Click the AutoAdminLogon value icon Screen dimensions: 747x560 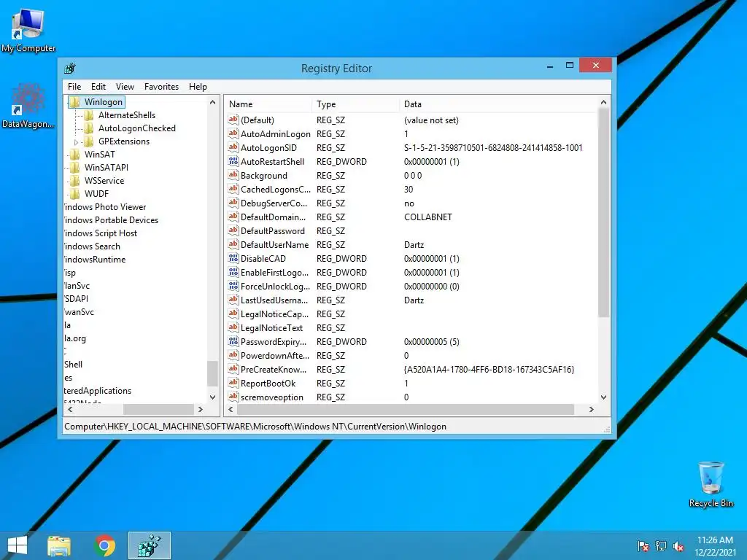point(233,133)
